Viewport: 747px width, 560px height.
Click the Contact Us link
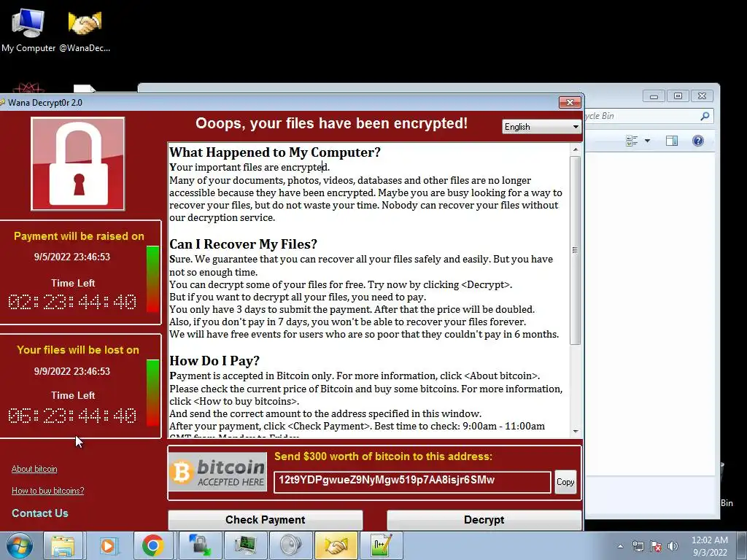point(40,513)
